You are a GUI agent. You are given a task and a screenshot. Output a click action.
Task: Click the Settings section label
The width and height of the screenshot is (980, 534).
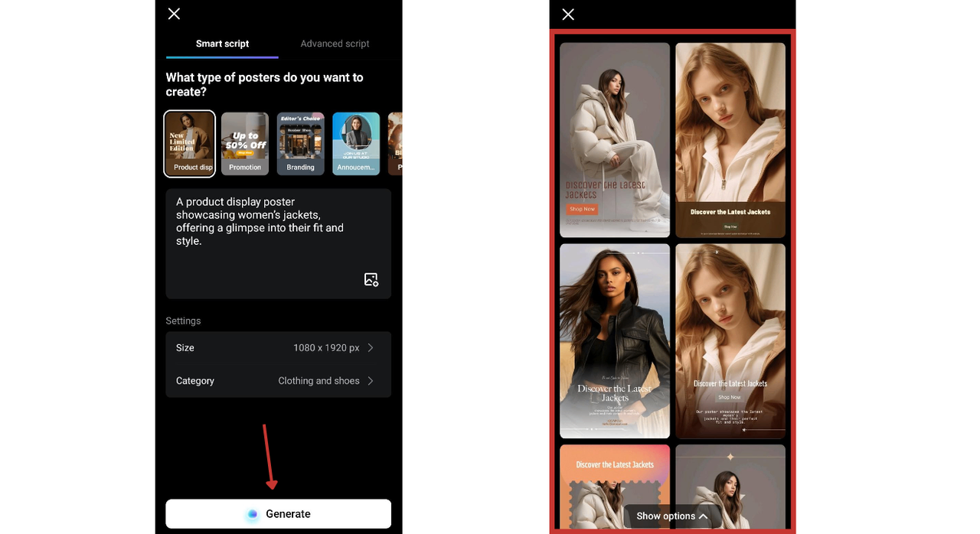183,321
